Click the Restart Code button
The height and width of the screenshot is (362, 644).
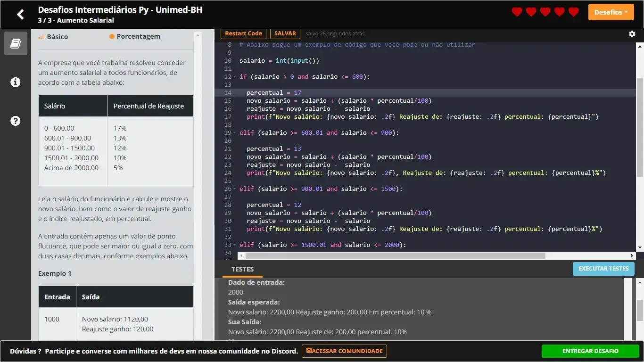tap(243, 33)
